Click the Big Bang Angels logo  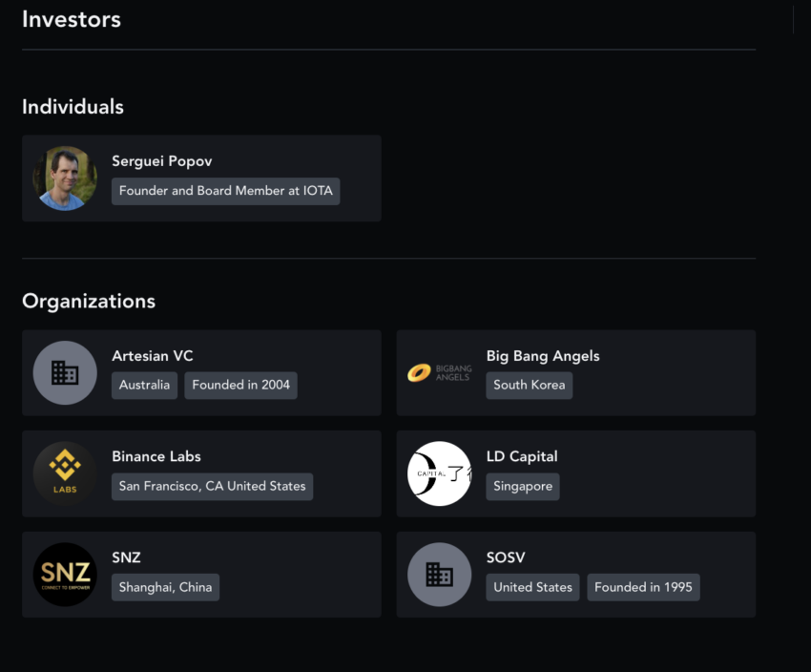440,372
